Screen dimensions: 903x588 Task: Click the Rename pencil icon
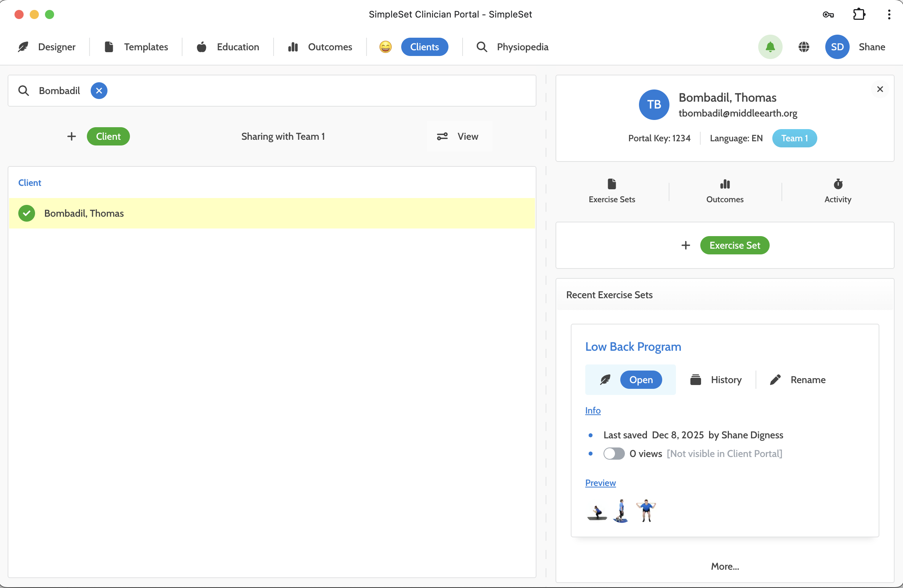[775, 380]
